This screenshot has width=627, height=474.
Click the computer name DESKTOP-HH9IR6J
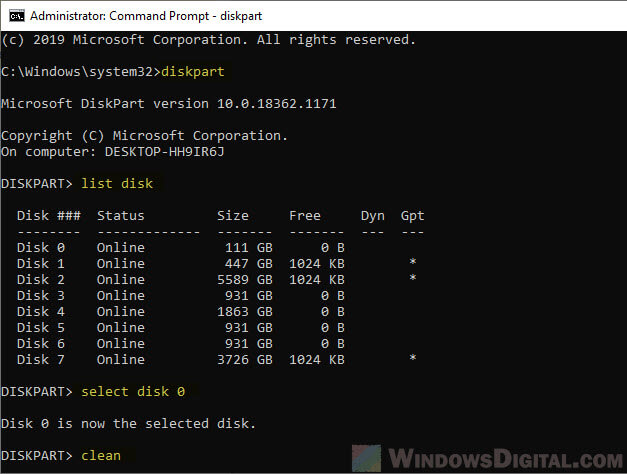pos(165,152)
